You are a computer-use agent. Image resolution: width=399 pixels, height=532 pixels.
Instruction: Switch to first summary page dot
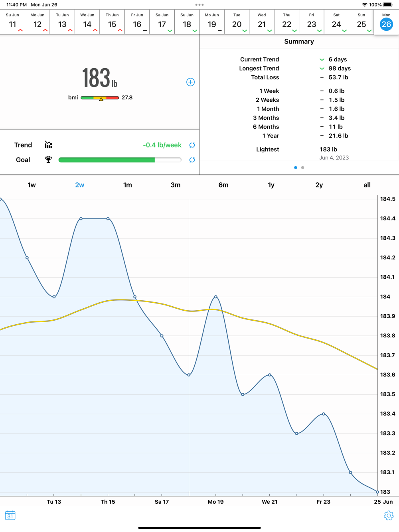point(296,167)
